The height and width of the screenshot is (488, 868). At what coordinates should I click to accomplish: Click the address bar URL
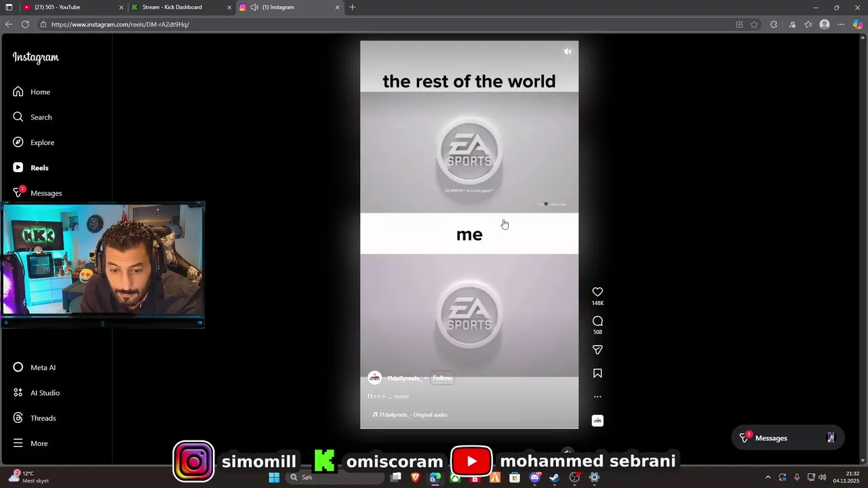[x=120, y=24]
